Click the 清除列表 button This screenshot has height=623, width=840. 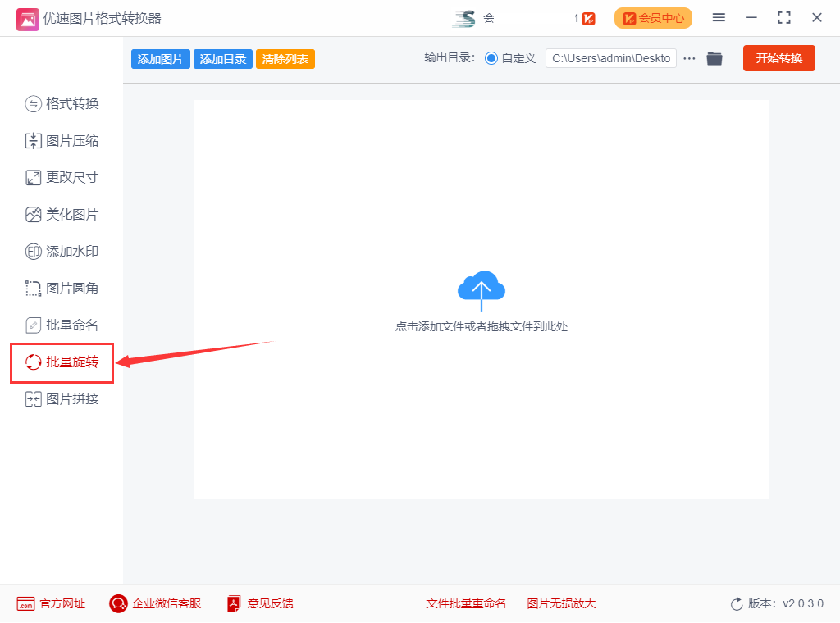285,59
